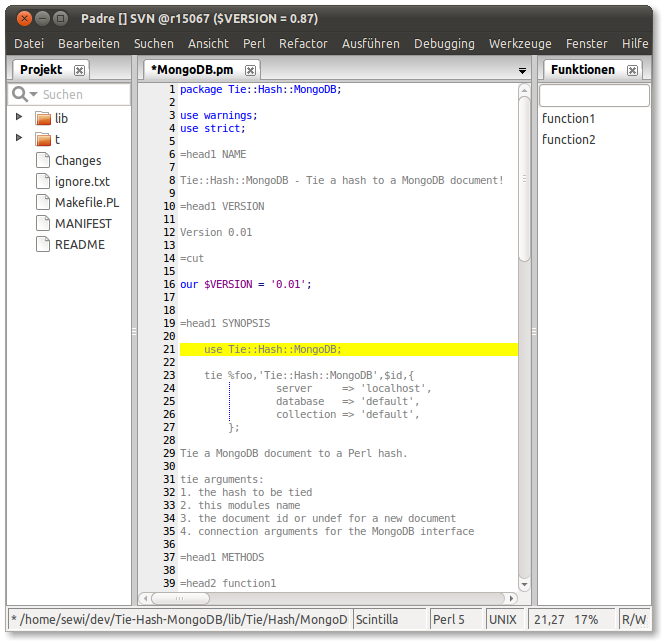
Task: Select the README file icon
Action: (x=43, y=244)
